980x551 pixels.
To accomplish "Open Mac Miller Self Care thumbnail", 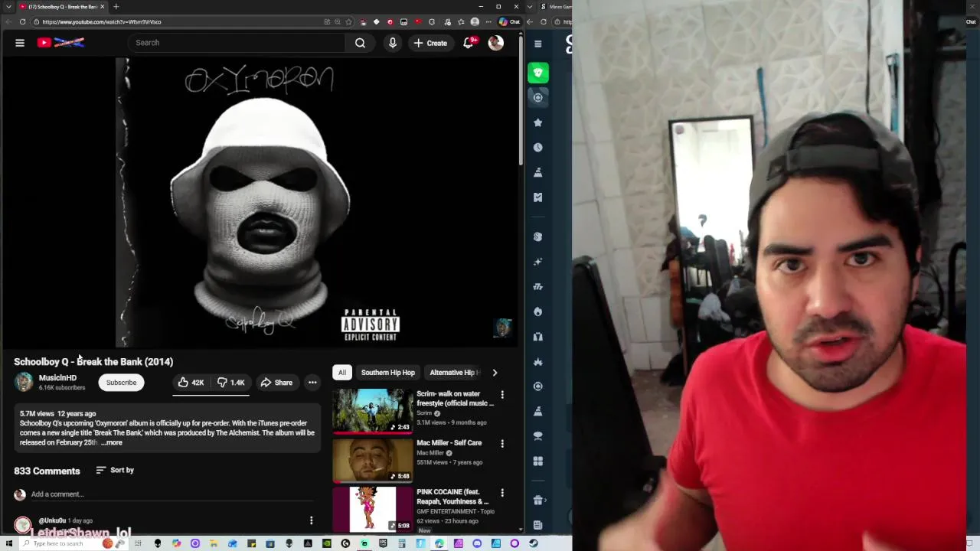I will coord(372,460).
